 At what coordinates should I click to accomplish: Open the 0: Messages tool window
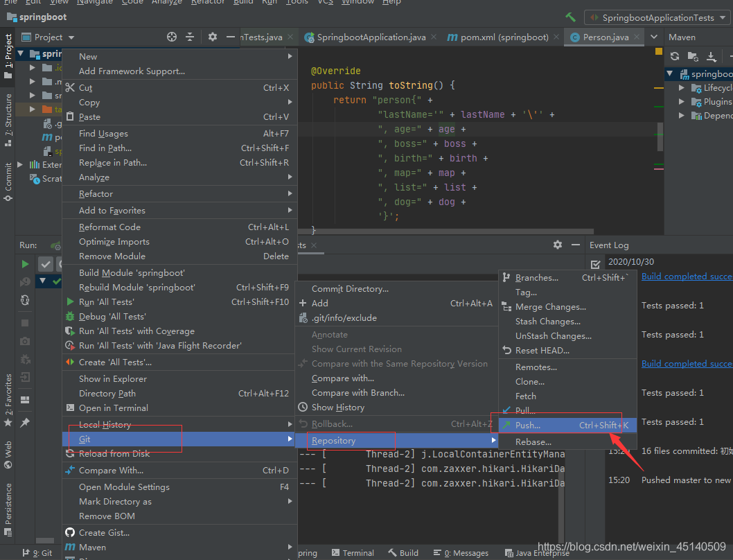click(461, 553)
